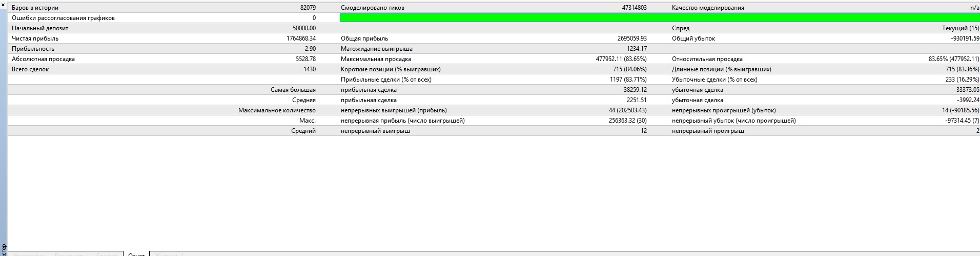Screen dimensions: 980x256
Task: Click the Макс. row label
Action: (308, 121)
